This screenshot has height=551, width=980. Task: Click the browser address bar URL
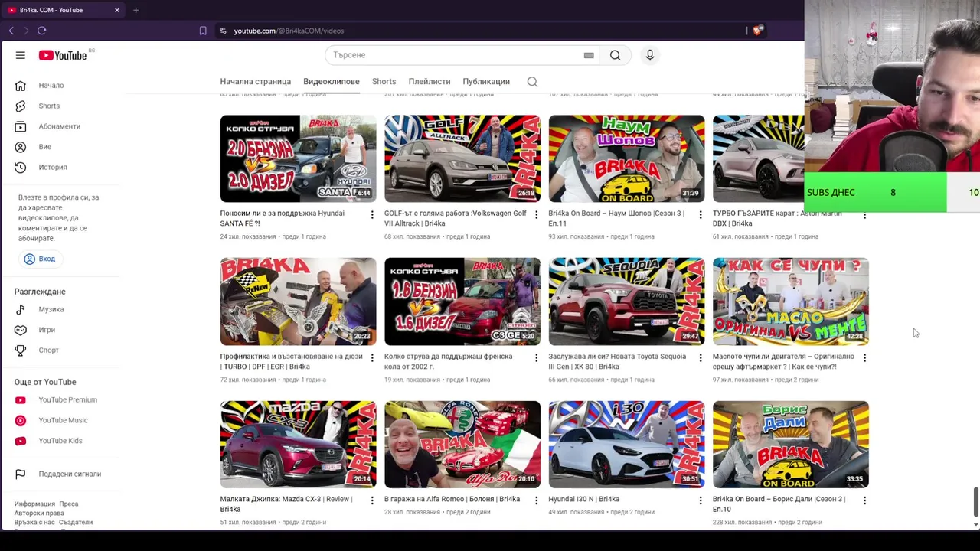point(289,31)
